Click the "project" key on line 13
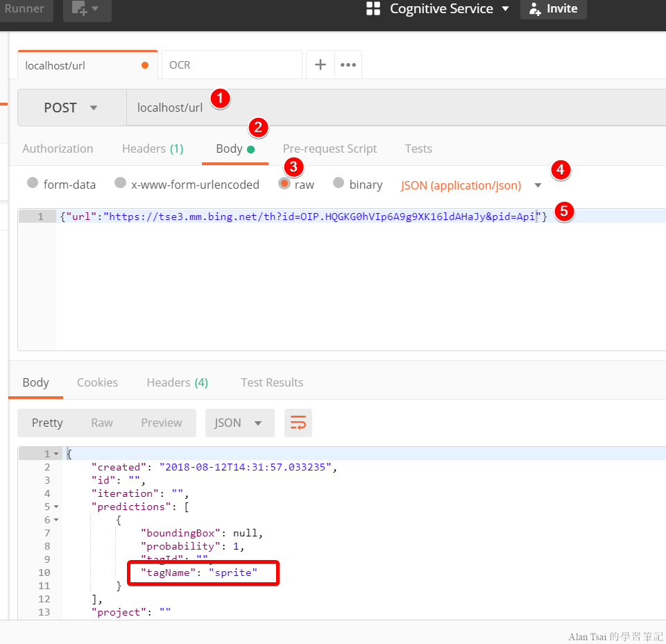666x644 pixels. (119, 612)
